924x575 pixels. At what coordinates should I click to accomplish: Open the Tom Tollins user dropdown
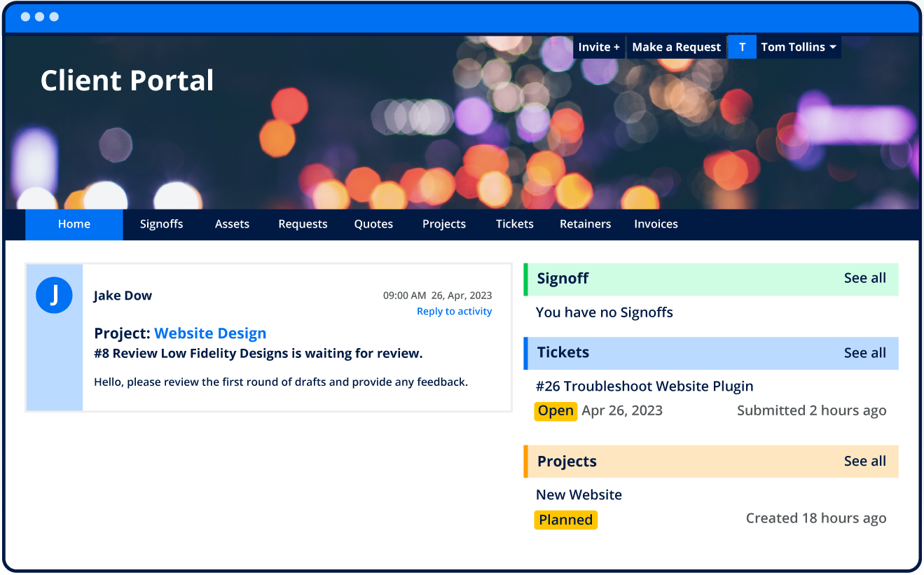point(798,47)
